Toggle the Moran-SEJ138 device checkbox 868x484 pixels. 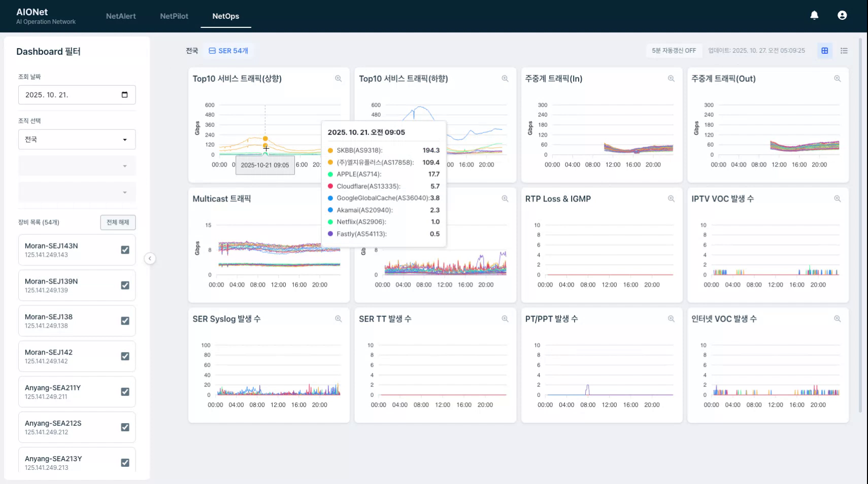coord(125,321)
